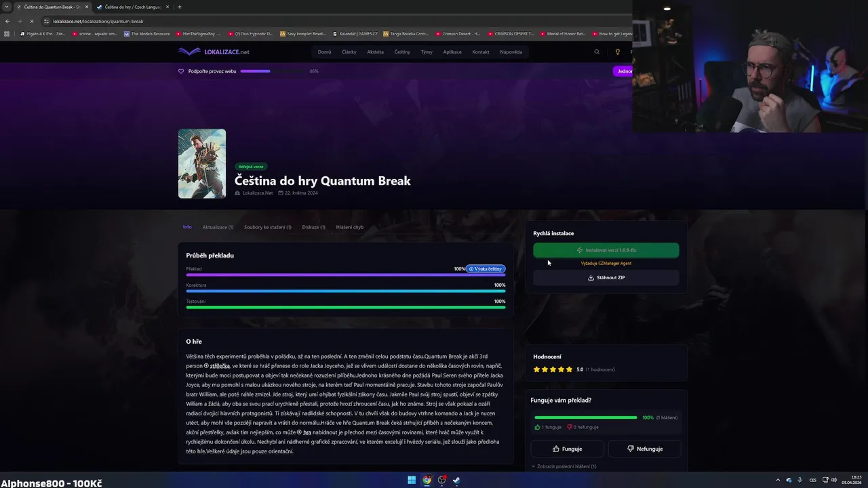Switch to Soubory ke stažení (1) tab
The height and width of the screenshot is (488, 868).
[x=268, y=227]
